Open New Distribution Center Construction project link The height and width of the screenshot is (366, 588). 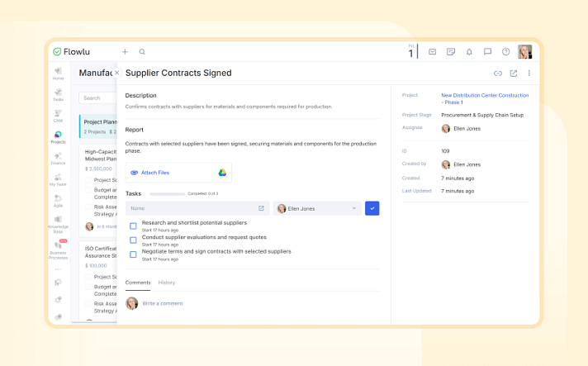(485, 98)
